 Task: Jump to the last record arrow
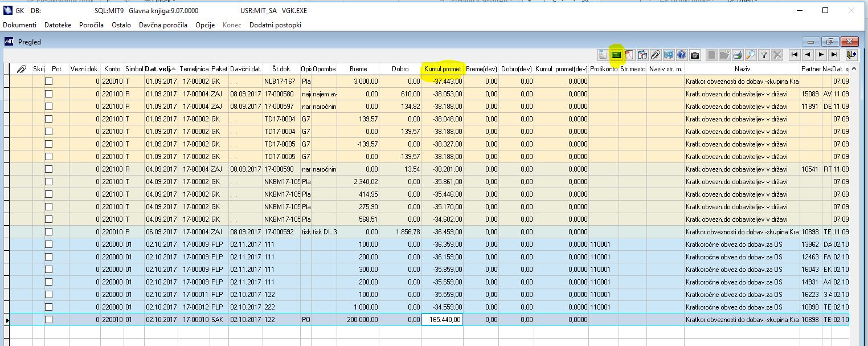[834, 55]
